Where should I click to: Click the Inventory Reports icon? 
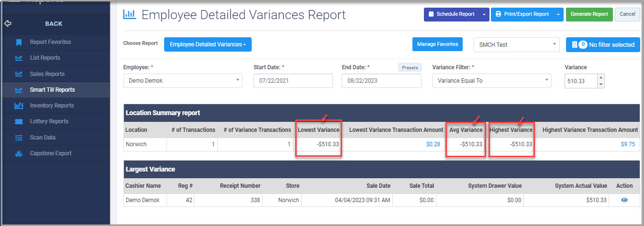(19, 106)
